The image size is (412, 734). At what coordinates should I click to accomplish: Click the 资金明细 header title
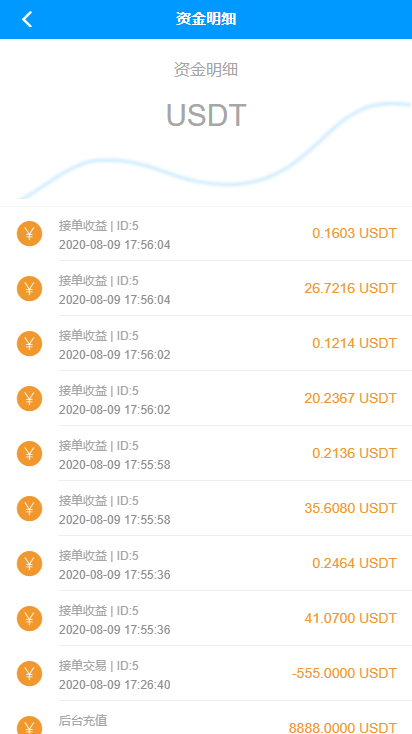[206, 19]
